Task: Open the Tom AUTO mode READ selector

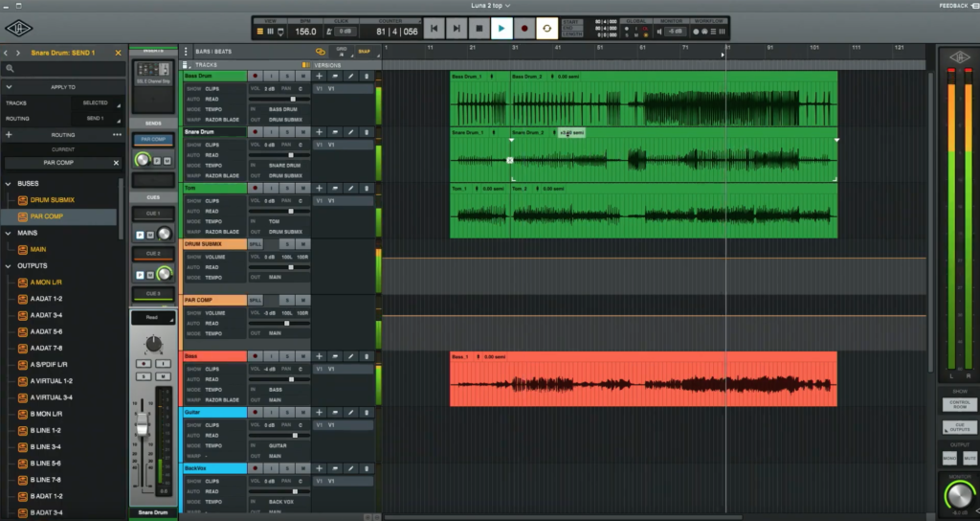Action: coord(212,212)
